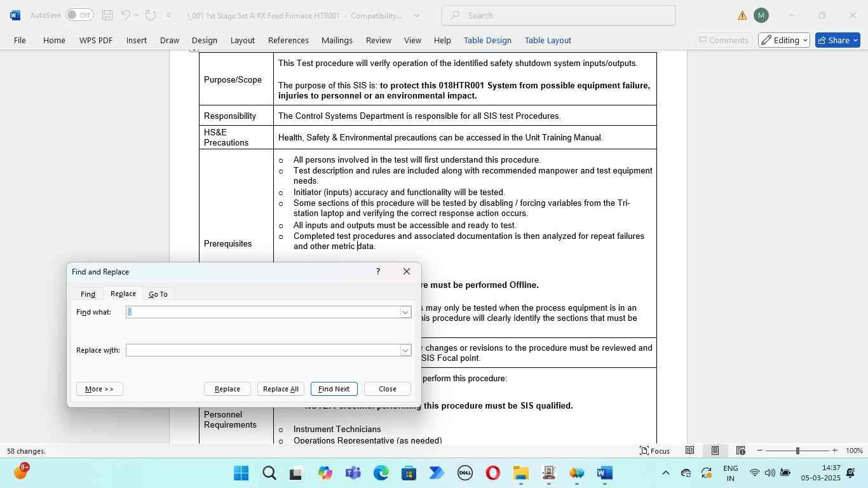Click the Undo arrow icon
868x488 pixels.
(x=126, y=15)
